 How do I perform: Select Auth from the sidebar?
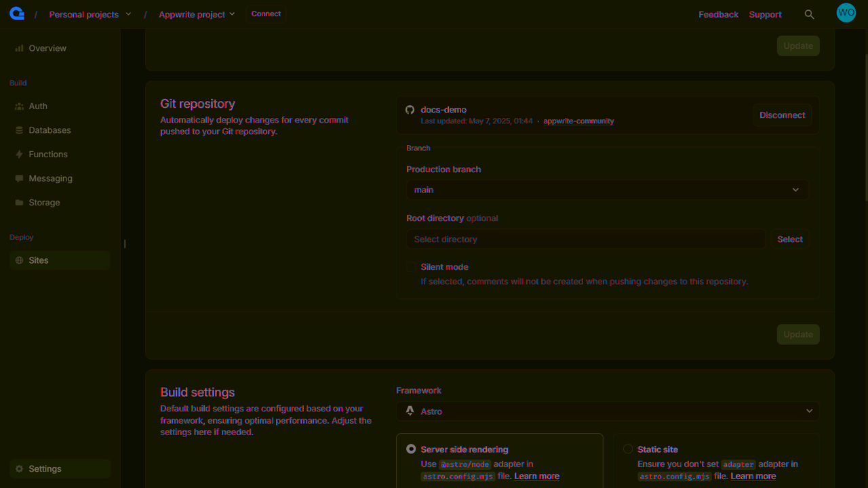click(x=38, y=106)
